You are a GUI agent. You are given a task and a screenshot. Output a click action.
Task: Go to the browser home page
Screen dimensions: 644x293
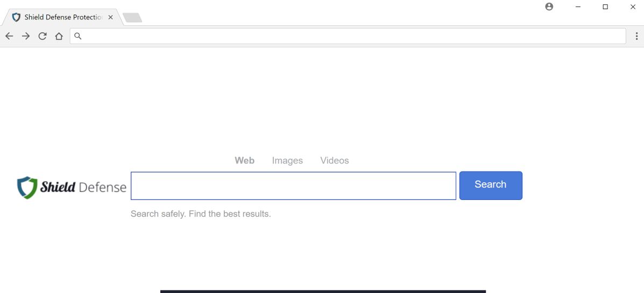59,36
